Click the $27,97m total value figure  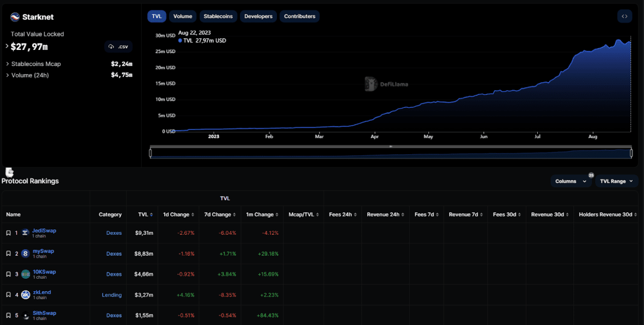(30, 47)
